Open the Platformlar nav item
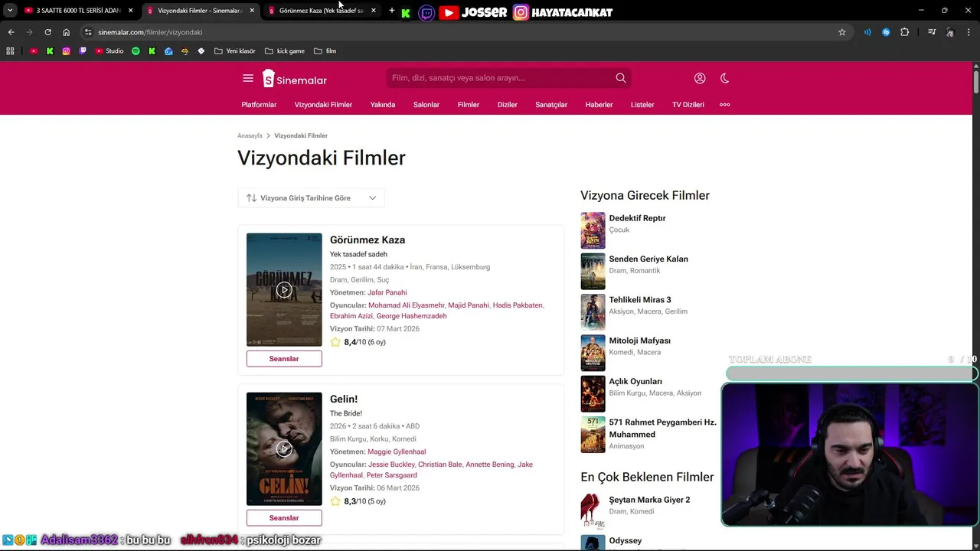This screenshot has width=980, height=551. coord(259,105)
